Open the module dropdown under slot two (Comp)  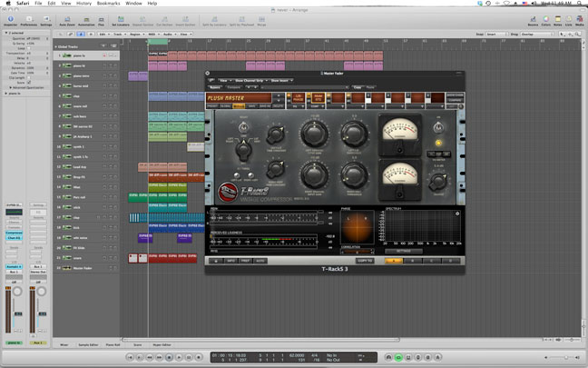(318, 106)
